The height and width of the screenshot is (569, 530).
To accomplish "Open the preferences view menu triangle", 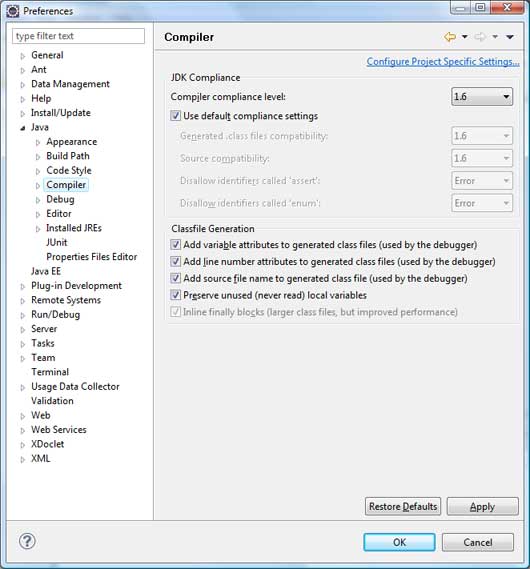I will click(x=510, y=37).
